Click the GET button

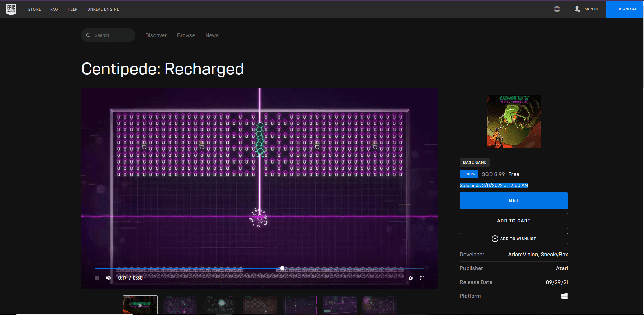(514, 201)
